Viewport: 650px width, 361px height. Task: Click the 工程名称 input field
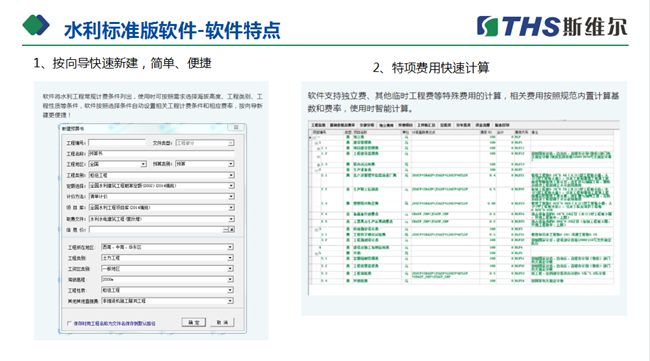pos(161,153)
